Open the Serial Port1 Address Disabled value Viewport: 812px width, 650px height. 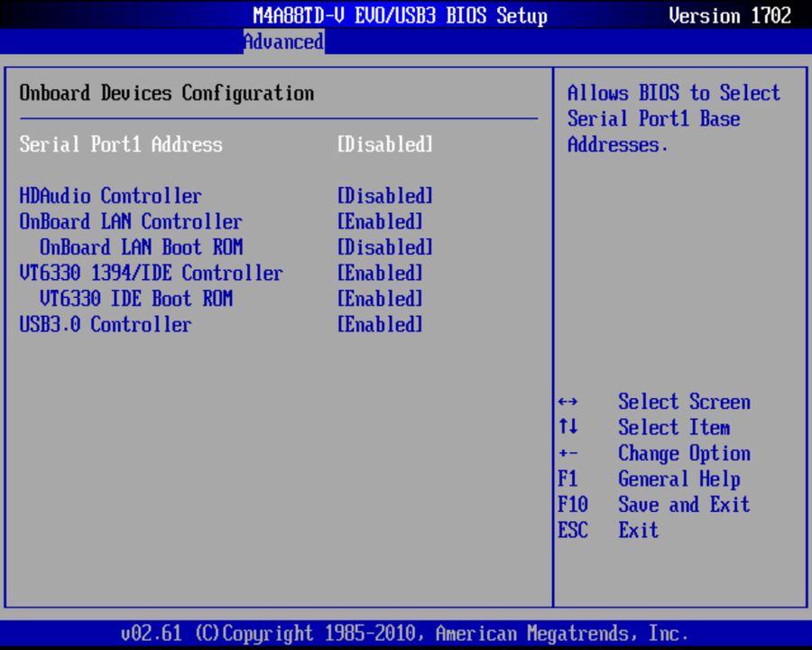coord(384,144)
